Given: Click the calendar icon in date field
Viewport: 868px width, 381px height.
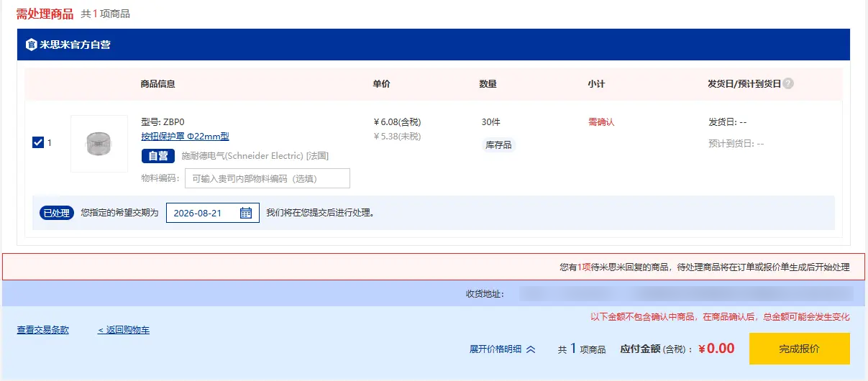Looking at the screenshot, I should point(246,213).
